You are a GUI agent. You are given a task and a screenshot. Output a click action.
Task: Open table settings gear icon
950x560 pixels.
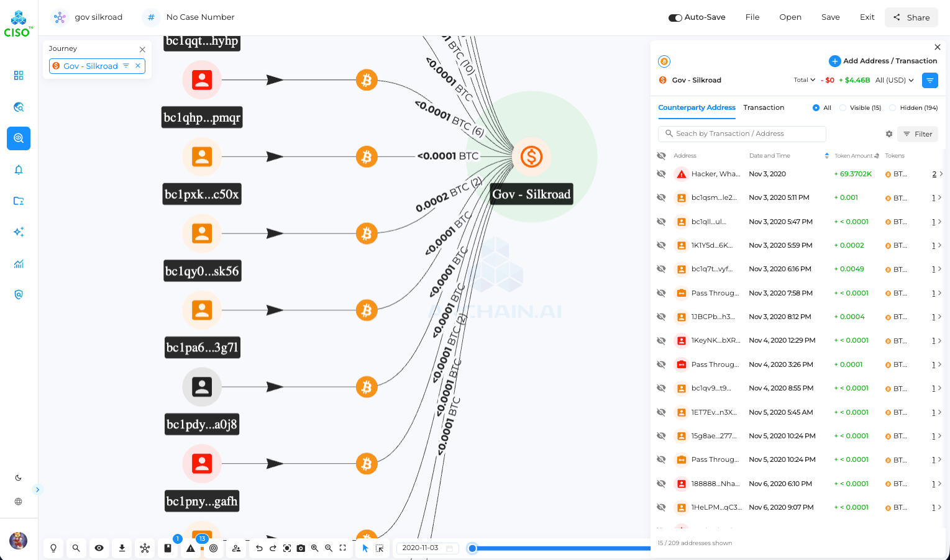pos(889,134)
